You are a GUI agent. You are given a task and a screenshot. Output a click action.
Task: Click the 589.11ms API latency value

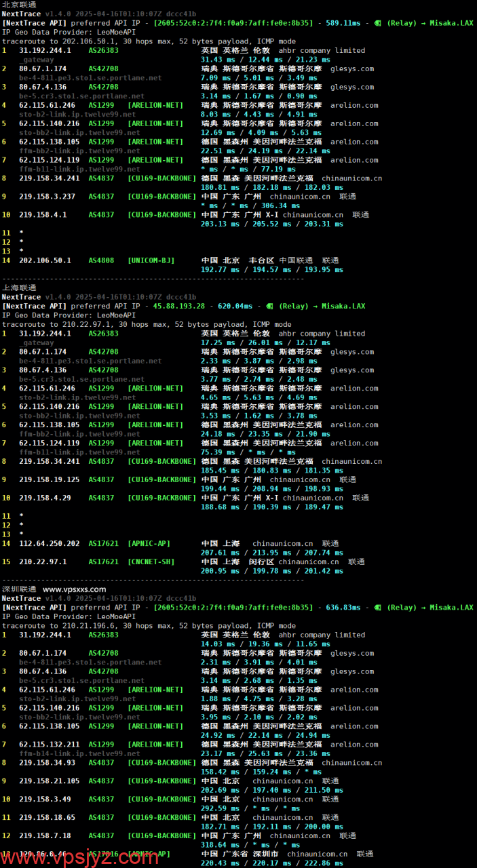pyautogui.click(x=343, y=23)
